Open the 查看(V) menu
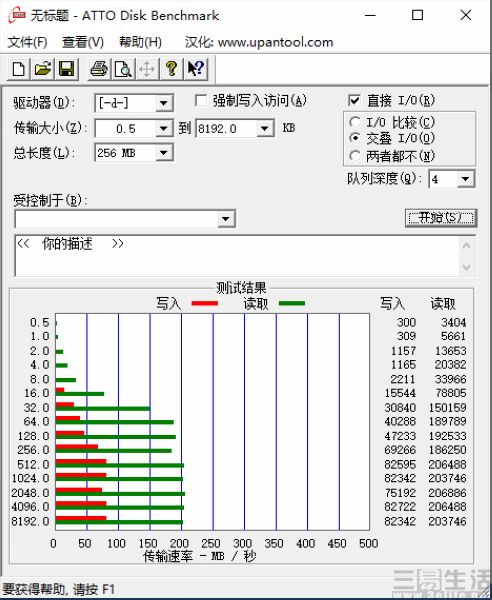 [83, 42]
